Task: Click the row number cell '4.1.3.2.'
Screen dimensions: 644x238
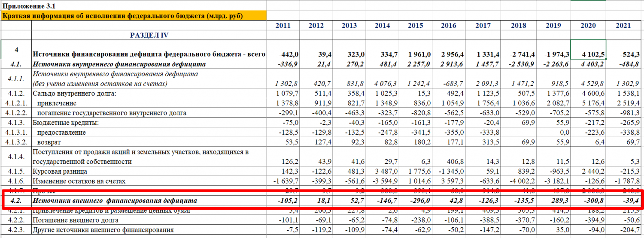Action: [16, 142]
